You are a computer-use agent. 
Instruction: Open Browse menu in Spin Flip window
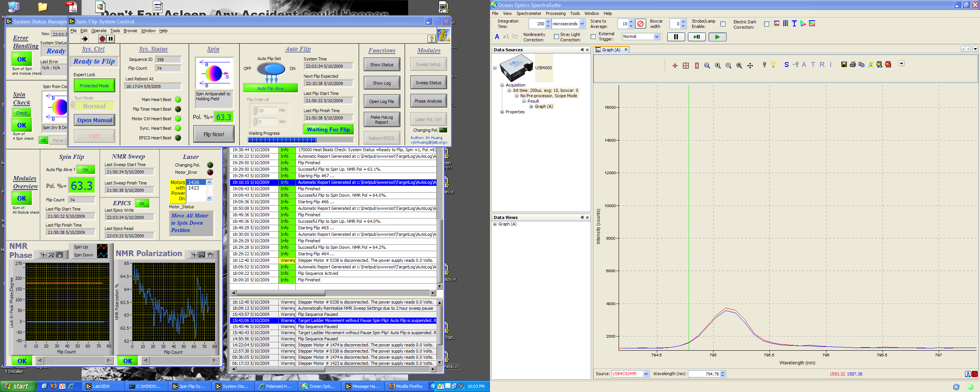[x=130, y=31]
